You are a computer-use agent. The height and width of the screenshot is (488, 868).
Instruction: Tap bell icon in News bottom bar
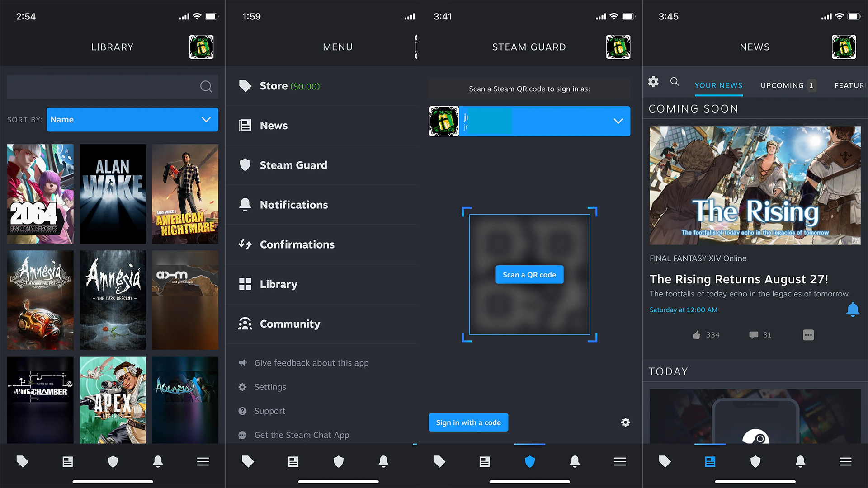(x=800, y=461)
